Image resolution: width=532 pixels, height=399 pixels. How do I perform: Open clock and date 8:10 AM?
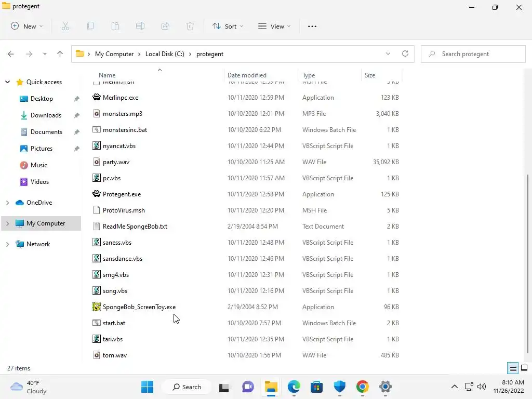click(x=509, y=387)
